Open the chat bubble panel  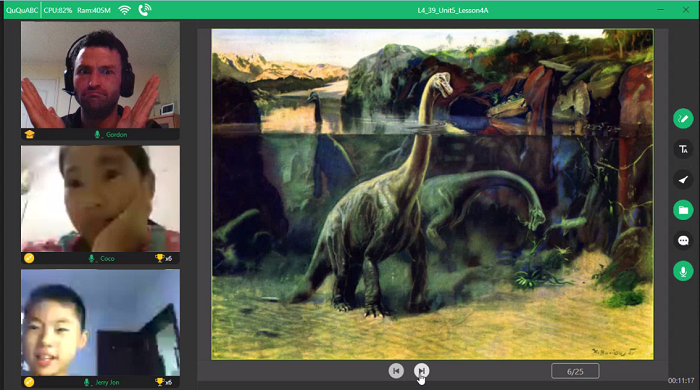click(x=683, y=241)
